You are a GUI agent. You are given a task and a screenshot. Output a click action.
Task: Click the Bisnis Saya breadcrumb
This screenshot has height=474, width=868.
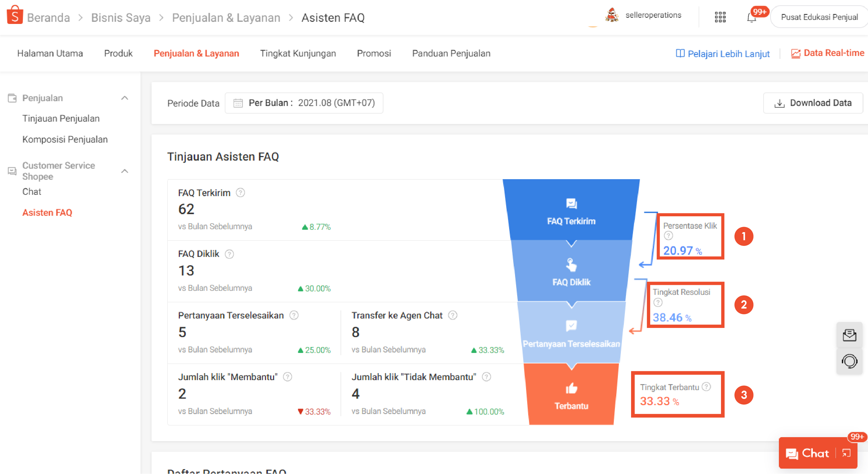(121, 17)
